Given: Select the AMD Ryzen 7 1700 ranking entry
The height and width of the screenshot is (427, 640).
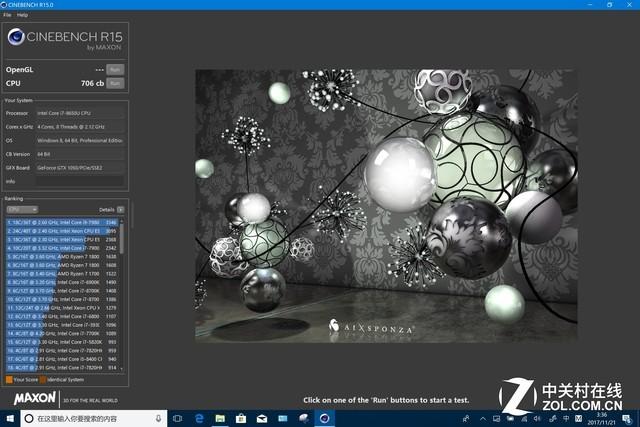Looking at the screenshot, I should click(60, 273).
